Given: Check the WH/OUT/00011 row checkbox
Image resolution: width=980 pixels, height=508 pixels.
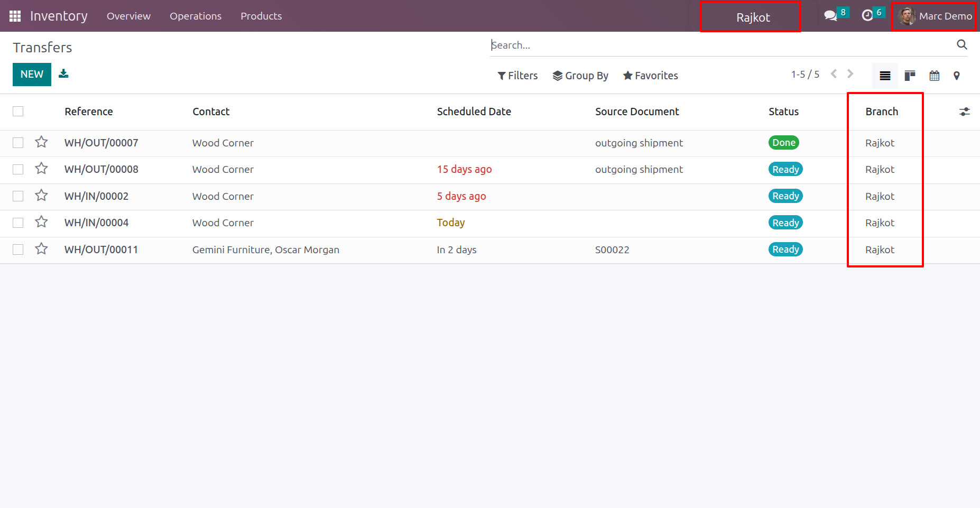Looking at the screenshot, I should pos(18,250).
